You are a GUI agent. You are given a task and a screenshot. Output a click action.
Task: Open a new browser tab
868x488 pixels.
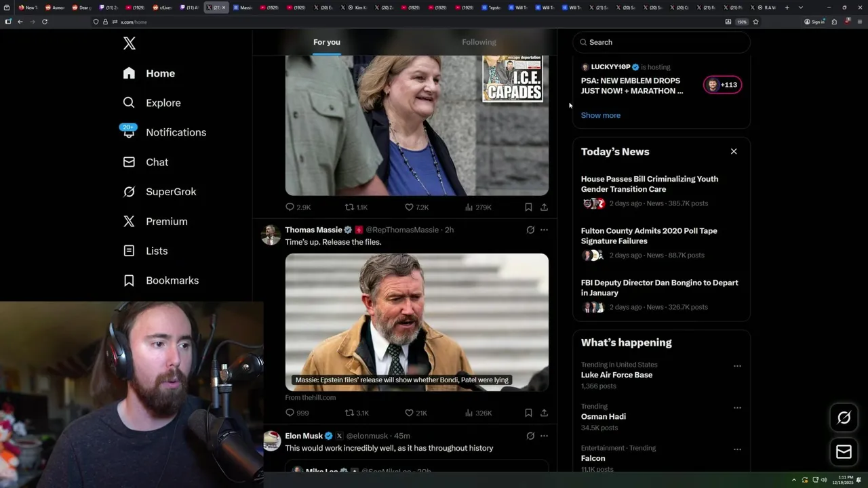tap(787, 7)
